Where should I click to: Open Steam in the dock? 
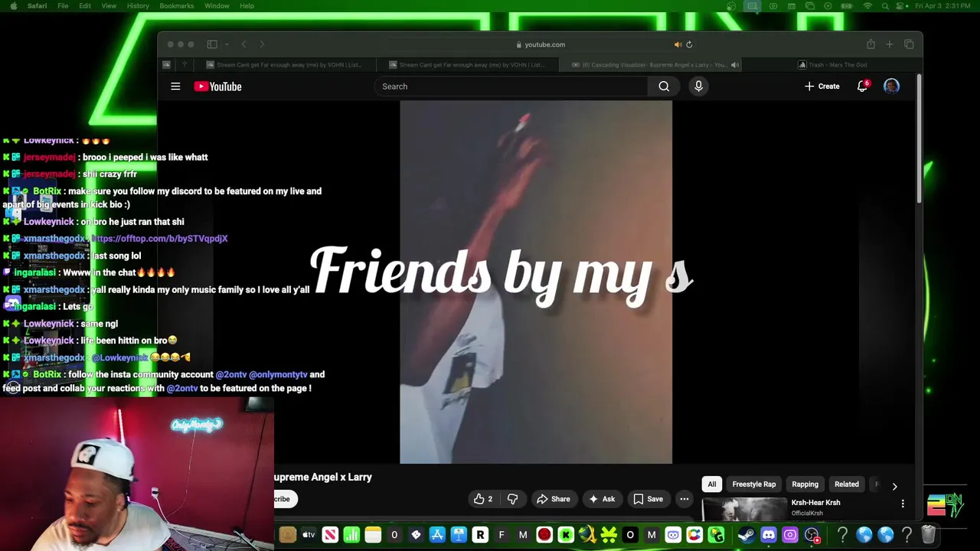(x=746, y=536)
